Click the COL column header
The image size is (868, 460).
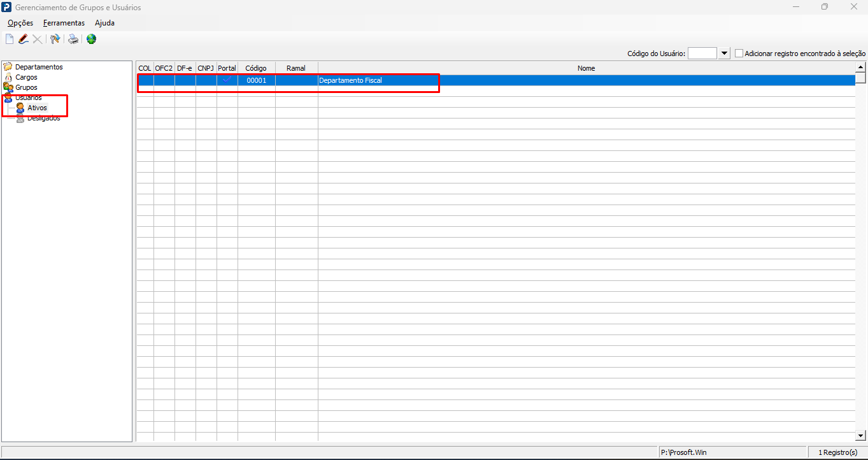(x=145, y=68)
